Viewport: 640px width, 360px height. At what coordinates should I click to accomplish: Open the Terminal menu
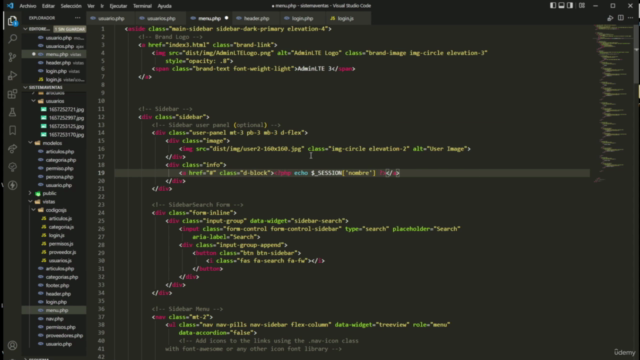point(142,6)
